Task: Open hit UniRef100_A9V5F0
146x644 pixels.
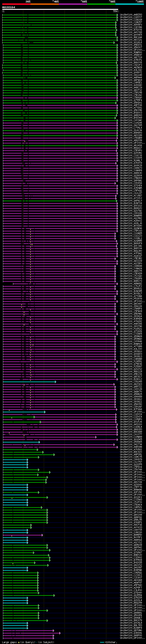Action: point(131,25)
